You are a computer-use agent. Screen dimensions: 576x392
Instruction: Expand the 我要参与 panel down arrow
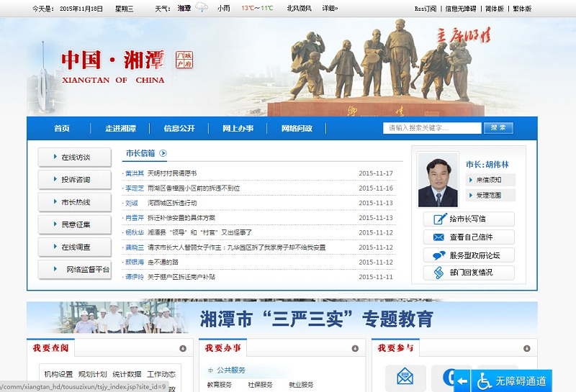[x=526, y=349]
